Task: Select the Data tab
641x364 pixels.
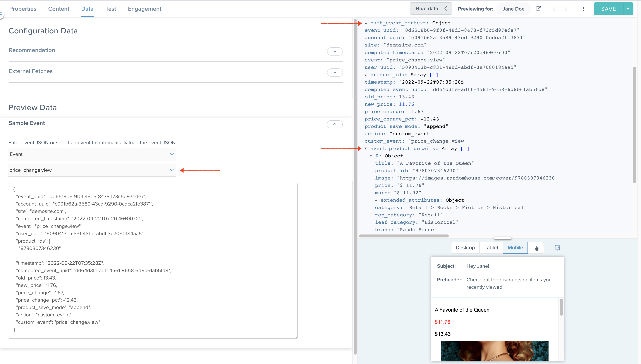Action: (x=87, y=9)
